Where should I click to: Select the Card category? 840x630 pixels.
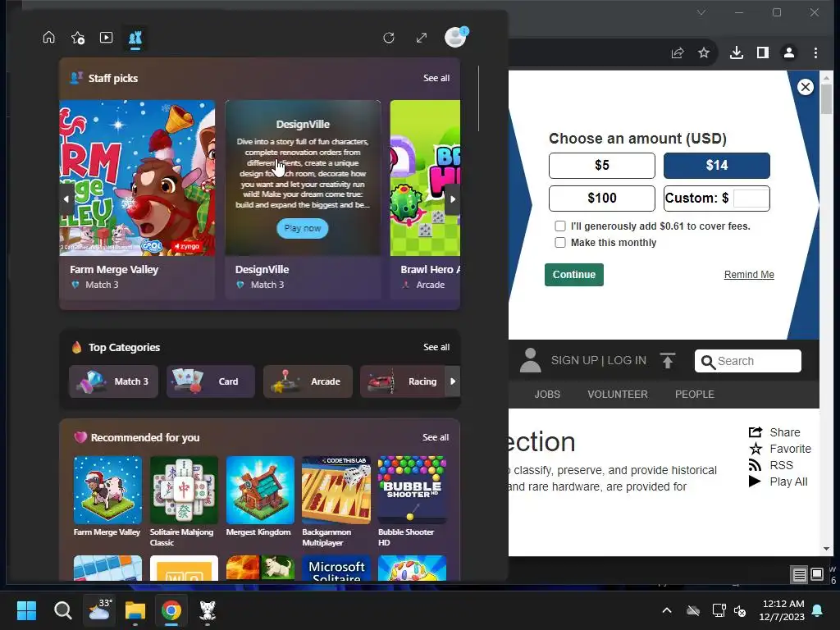click(211, 381)
